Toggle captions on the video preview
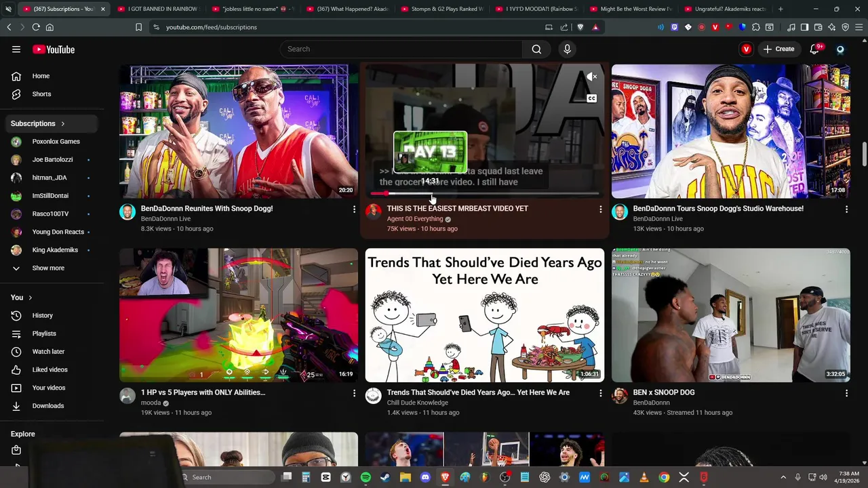Image resolution: width=868 pixels, height=488 pixels. coord(591,98)
